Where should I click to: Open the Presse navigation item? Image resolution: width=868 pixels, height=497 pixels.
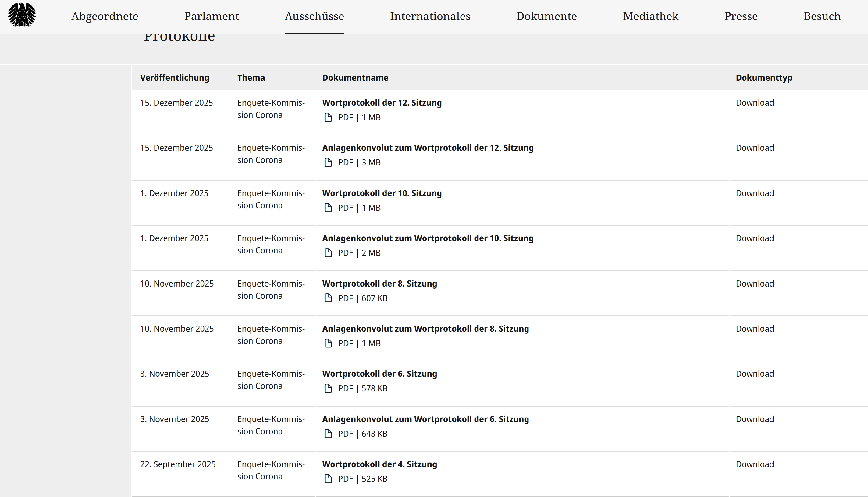pos(741,16)
